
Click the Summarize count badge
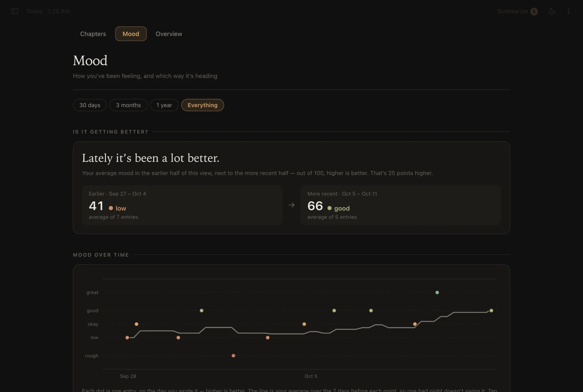pos(534,12)
